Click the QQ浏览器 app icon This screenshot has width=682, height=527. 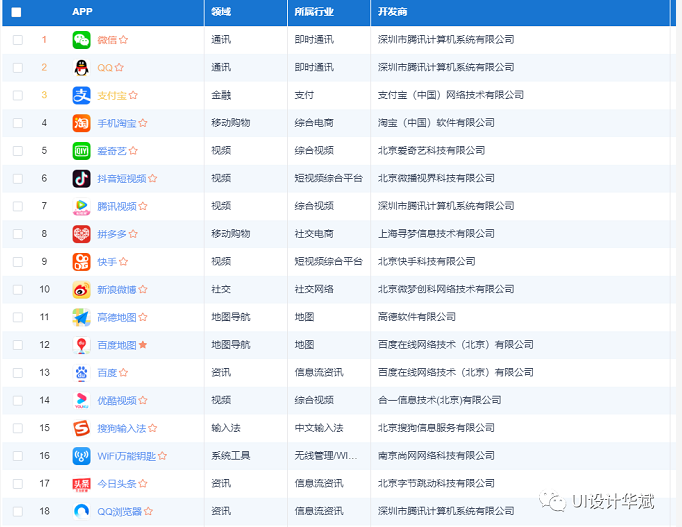[x=81, y=512]
